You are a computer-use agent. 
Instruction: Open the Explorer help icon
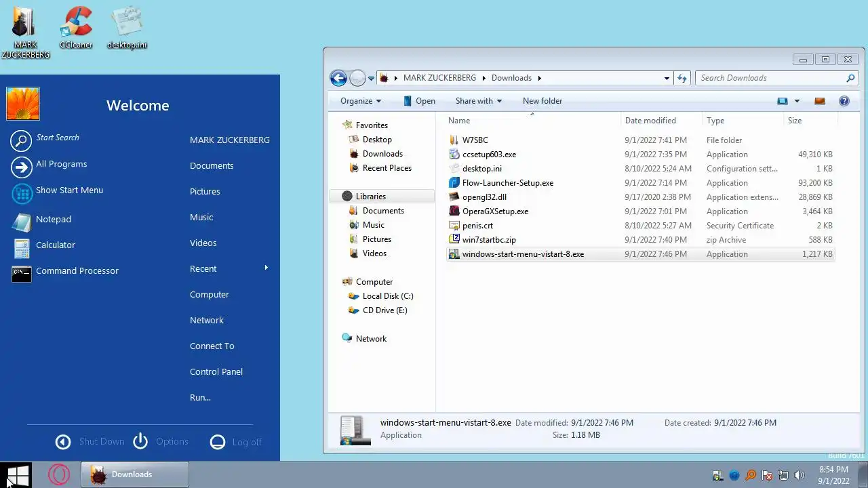point(844,101)
